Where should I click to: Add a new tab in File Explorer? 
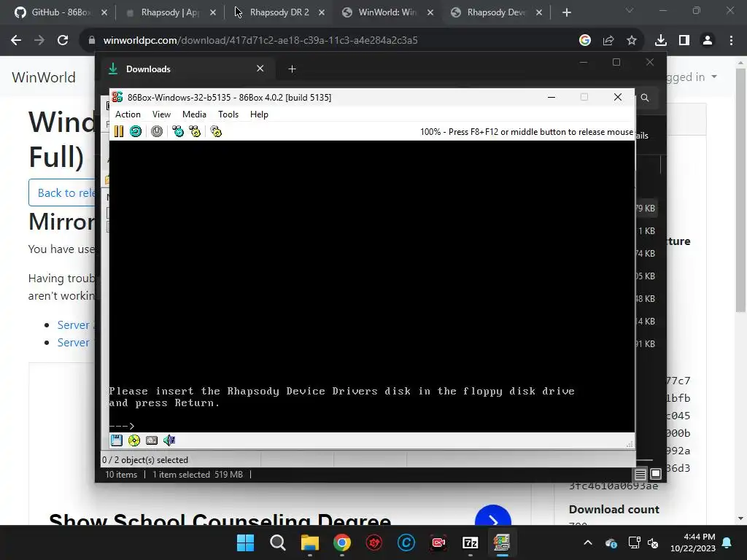[292, 69]
